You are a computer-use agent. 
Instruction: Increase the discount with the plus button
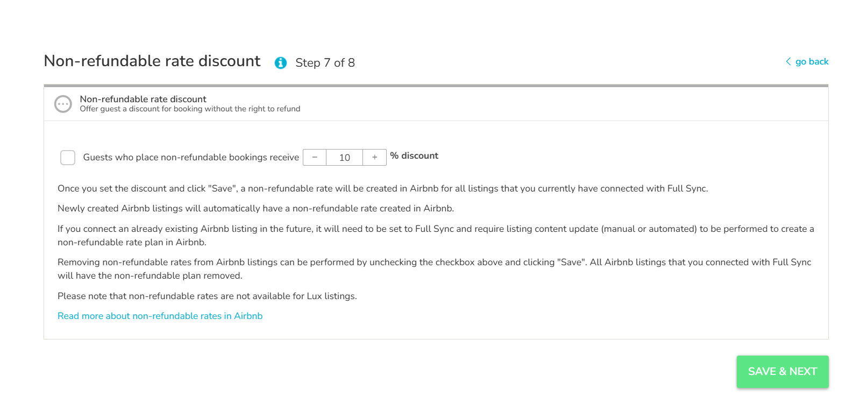pos(374,157)
